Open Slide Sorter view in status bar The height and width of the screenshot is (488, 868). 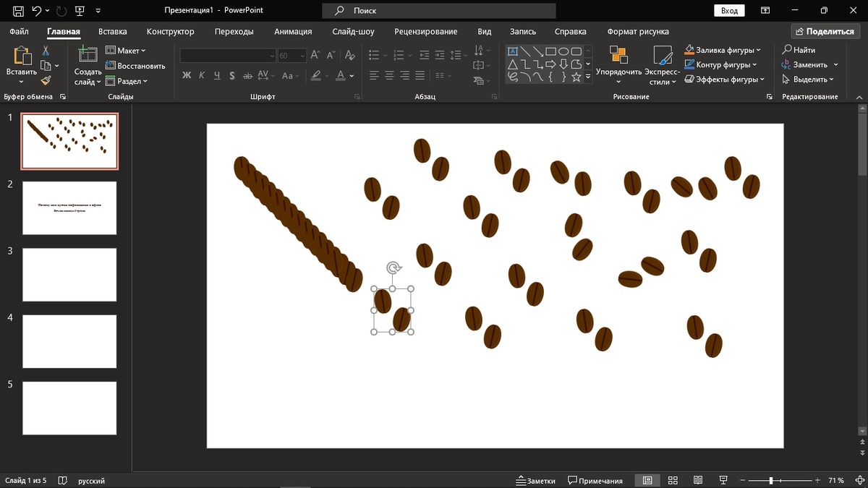(673, 480)
